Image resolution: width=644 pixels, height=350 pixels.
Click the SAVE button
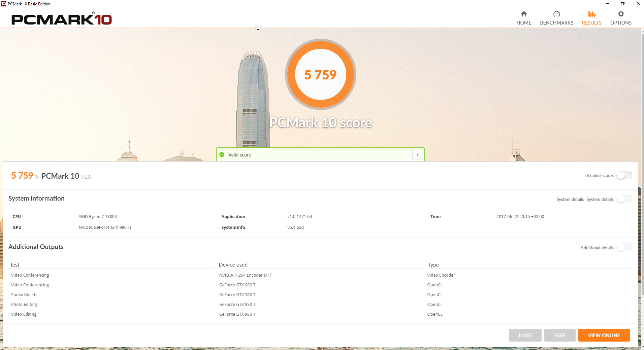[560, 335]
